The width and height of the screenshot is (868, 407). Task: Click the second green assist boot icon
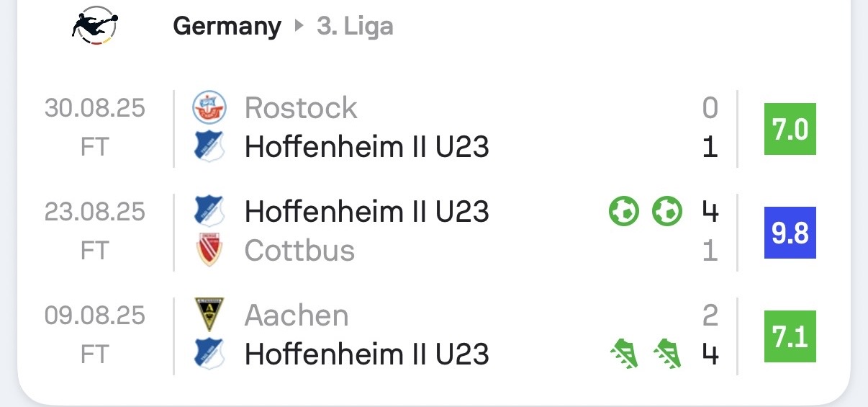coord(667,354)
